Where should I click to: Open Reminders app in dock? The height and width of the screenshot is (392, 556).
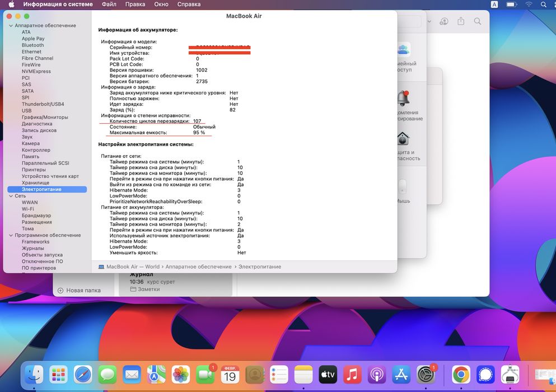click(279, 374)
